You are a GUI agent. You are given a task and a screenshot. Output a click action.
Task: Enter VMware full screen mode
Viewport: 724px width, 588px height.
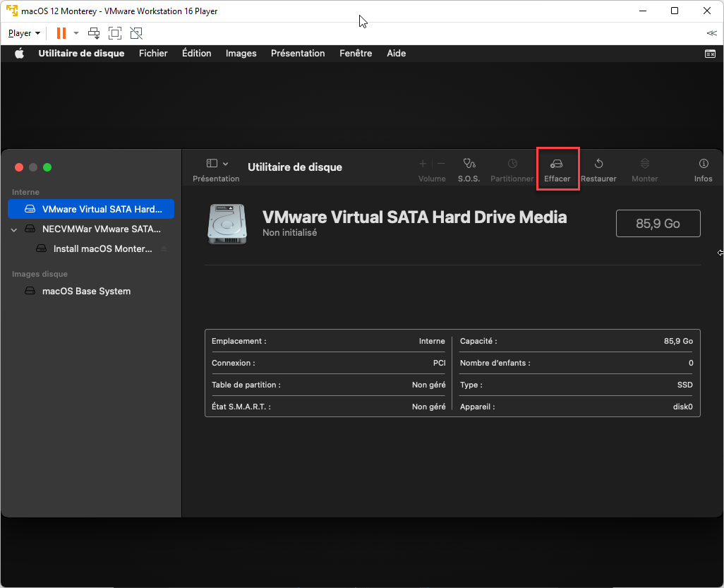pyautogui.click(x=115, y=33)
